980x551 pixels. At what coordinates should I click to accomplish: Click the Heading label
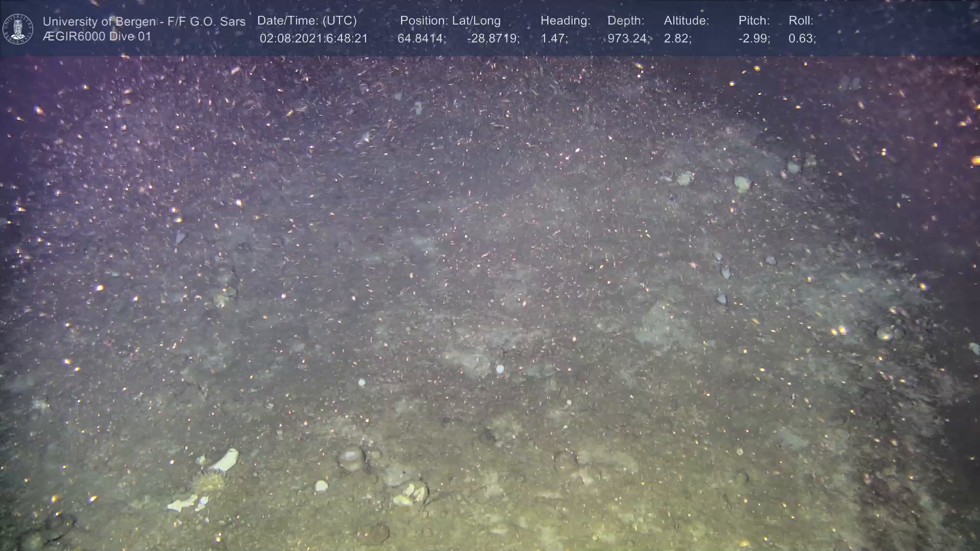[x=565, y=20]
